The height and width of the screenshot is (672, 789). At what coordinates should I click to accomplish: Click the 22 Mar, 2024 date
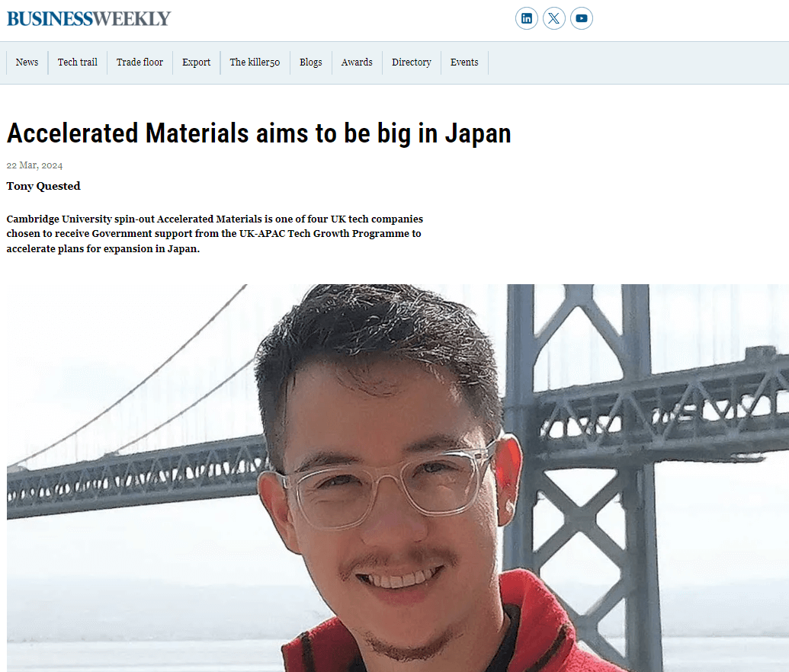34,165
